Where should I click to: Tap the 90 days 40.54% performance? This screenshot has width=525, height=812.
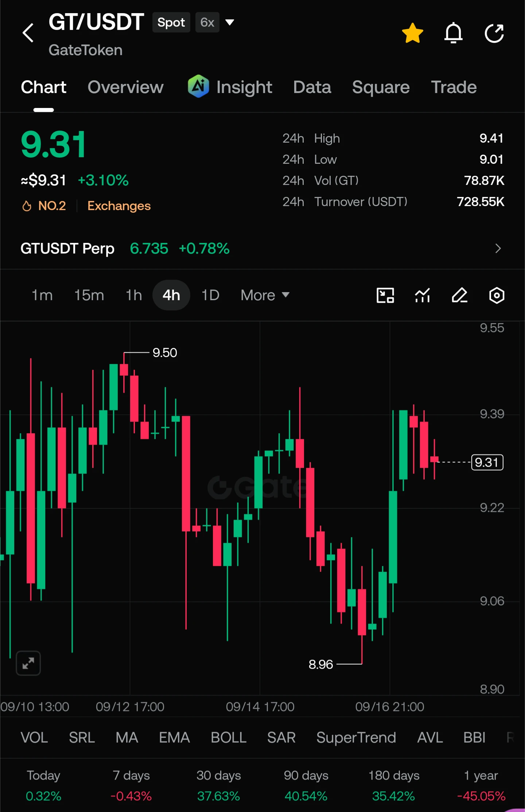click(306, 785)
